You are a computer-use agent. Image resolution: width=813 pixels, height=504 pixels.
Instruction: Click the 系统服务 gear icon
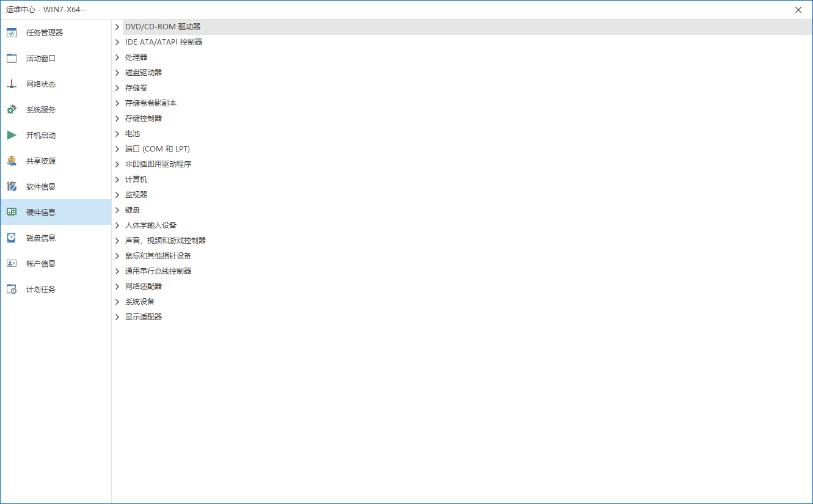pyautogui.click(x=12, y=110)
